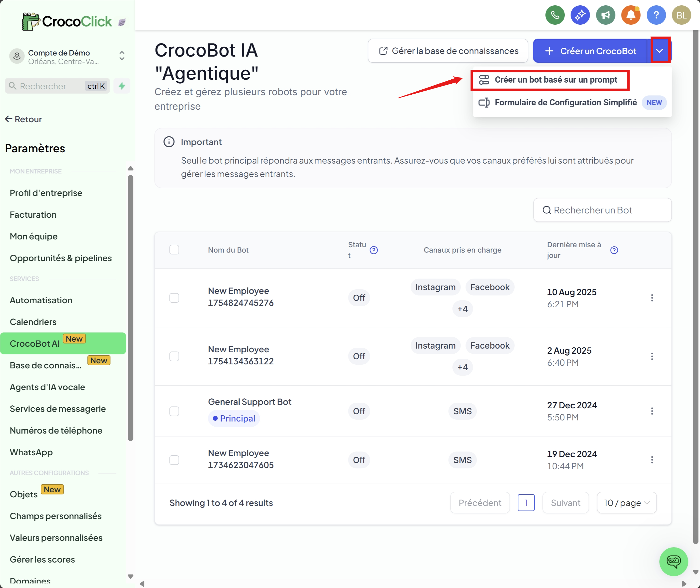Open actions menu for General Support Bot
The height and width of the screenshot is (588, 700).
pyautogui.click(x=652, y=411)
